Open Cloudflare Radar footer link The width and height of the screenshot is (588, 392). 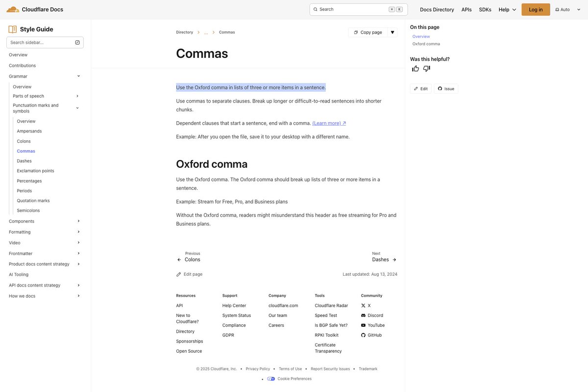(x=331, y=306)
